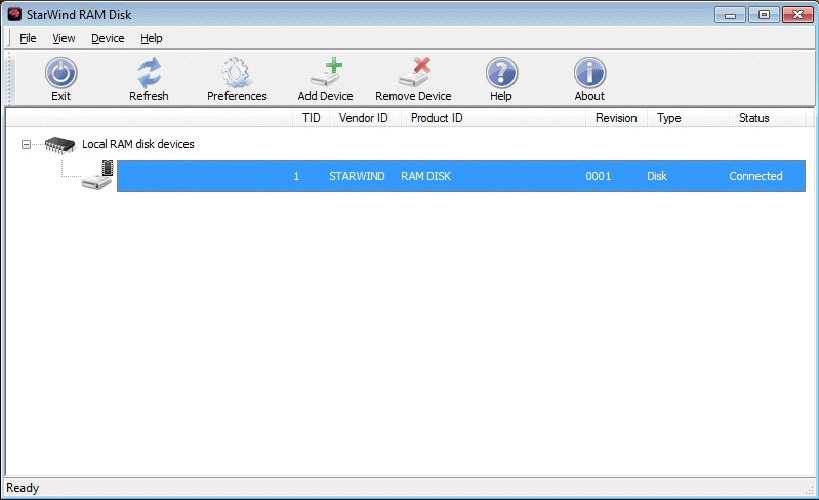Select the RAM disk drive icon
819x500 pixels.
coord(98,176)
